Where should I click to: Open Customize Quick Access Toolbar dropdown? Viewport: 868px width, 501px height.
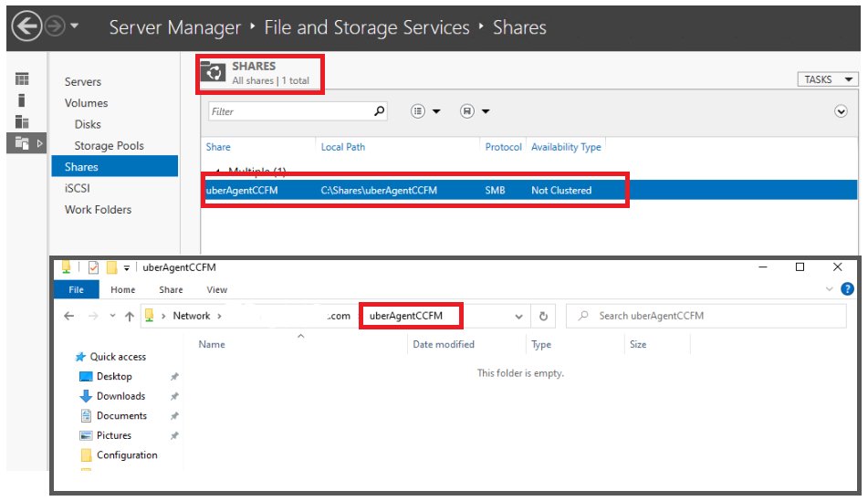pyautogui.click(x=126, y=268)
